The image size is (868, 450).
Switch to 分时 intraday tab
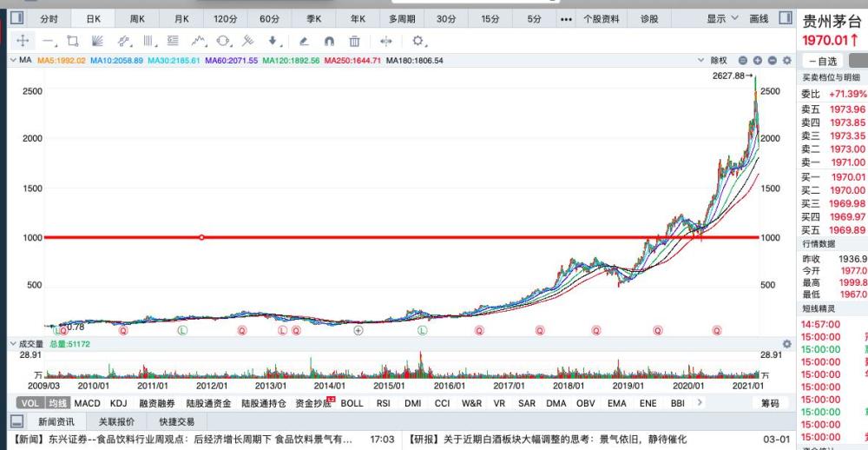click(49, 19)
